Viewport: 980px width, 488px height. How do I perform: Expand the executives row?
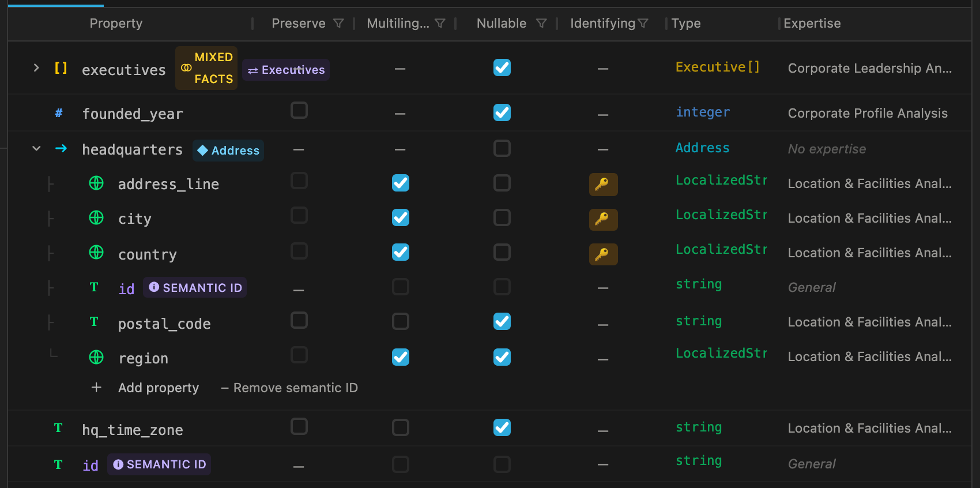coord(36,68)
